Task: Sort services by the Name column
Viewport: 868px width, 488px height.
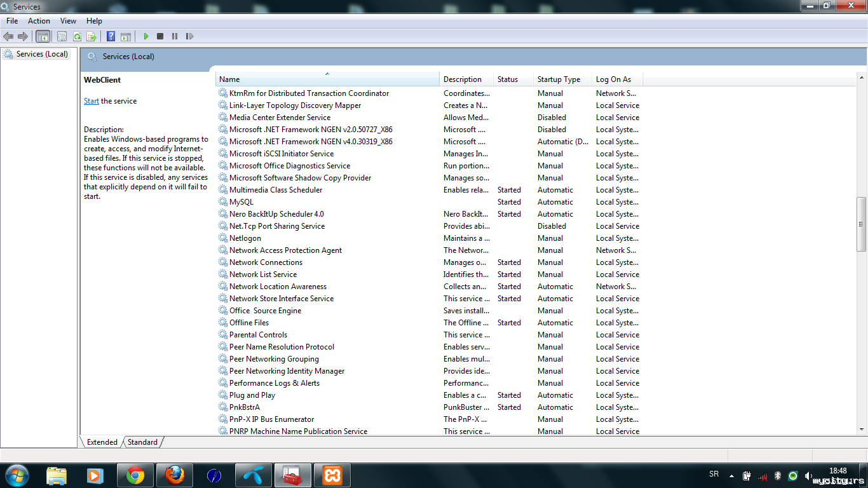Action: click(x=327, y=79)
